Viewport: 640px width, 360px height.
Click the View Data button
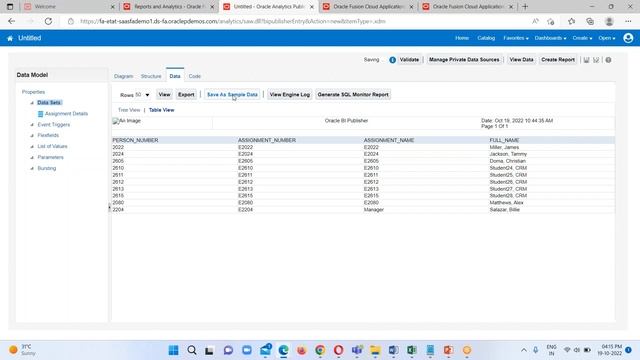click(521, 60)
